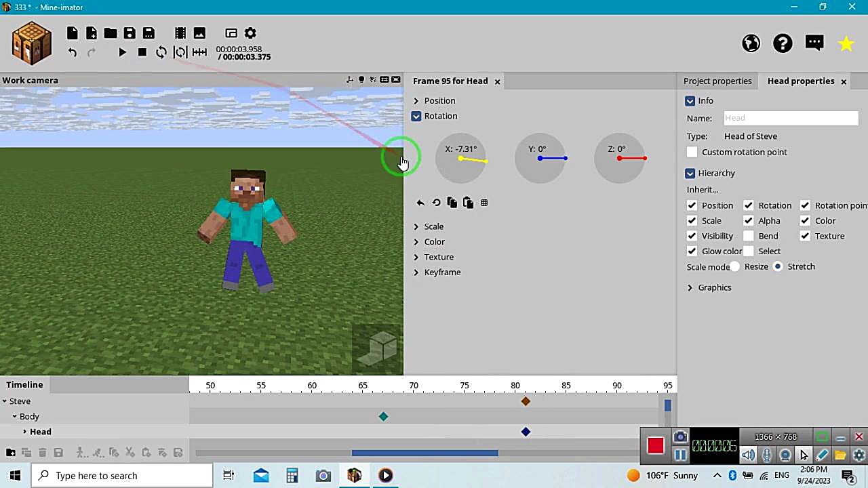
Task: Paste rotation values icon
Action: click(468, 203)
